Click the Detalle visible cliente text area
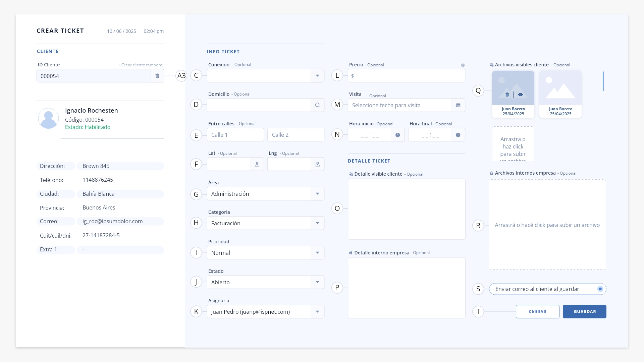Image resolution: width=644 pixels, height=362 pixels. pyautogui.click(x=407, y=209)
